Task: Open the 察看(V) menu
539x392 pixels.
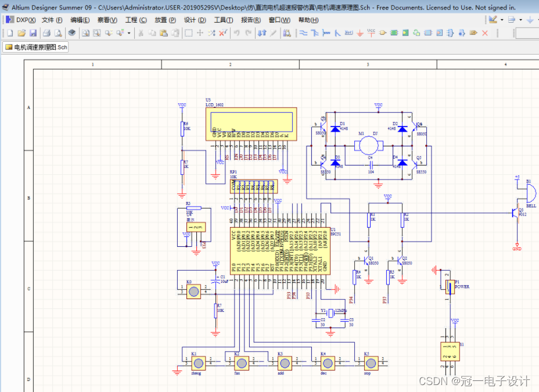Action: (x=107, y=20)
